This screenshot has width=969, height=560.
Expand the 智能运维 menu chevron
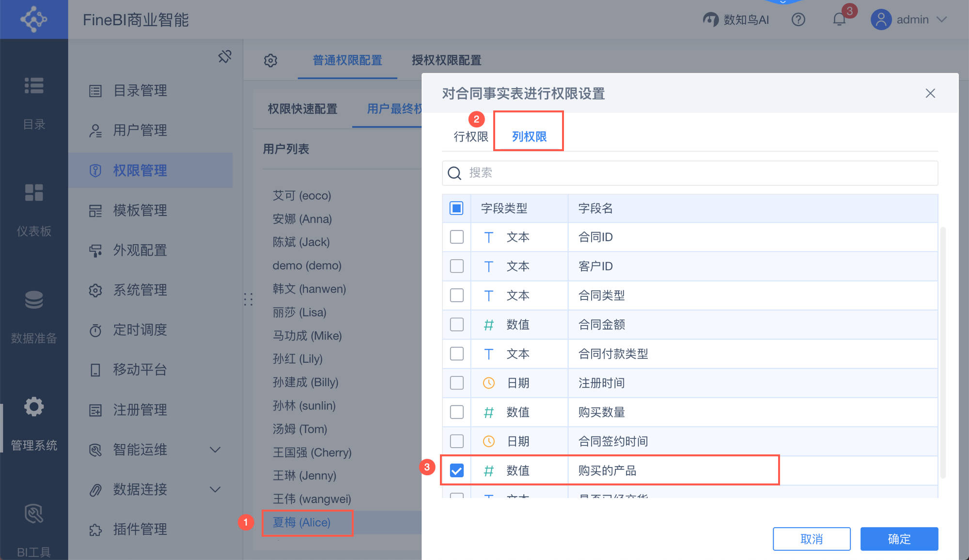(x=215, y=450)
